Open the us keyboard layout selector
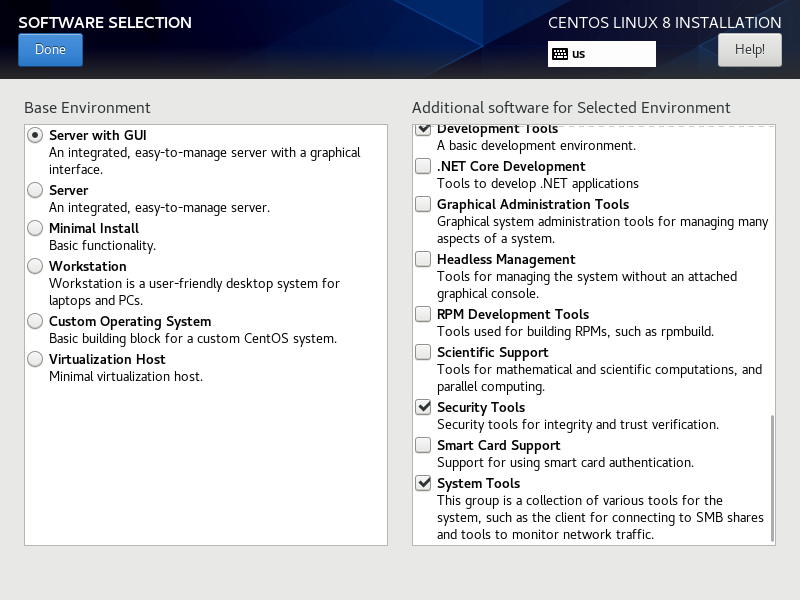Screen dimensions: 800x600 602,54
